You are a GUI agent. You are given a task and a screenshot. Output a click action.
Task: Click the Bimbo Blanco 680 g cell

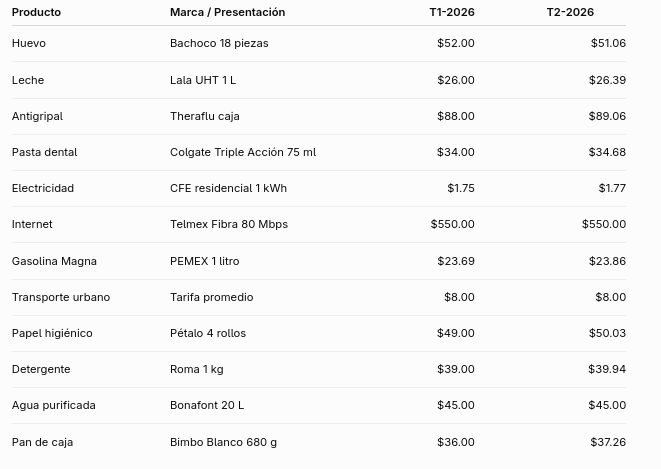(223, 442)
